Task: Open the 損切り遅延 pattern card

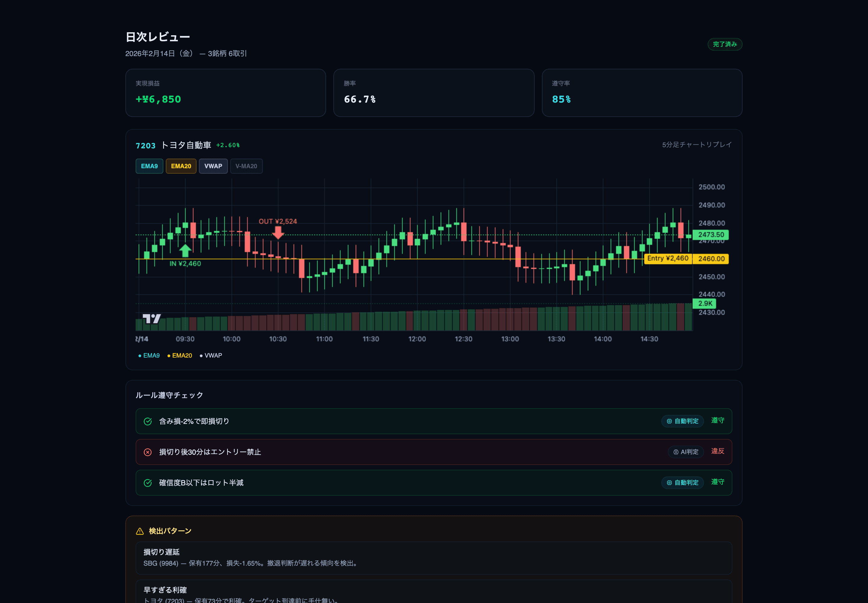Action: click(434, 558)
